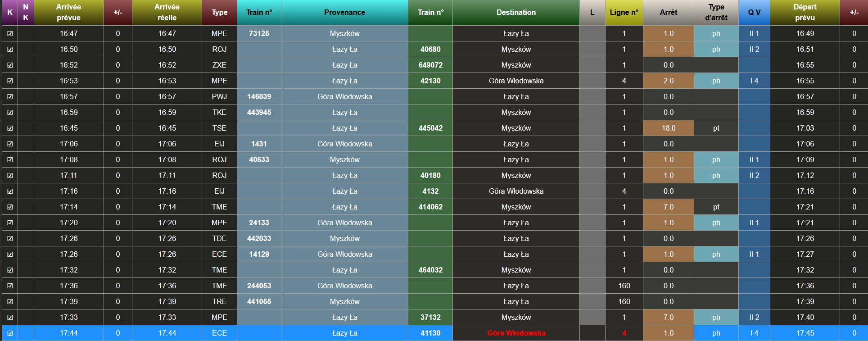The image size is (868, 341).
Task: Click the TDE type cell
Action: click(220, 239)
